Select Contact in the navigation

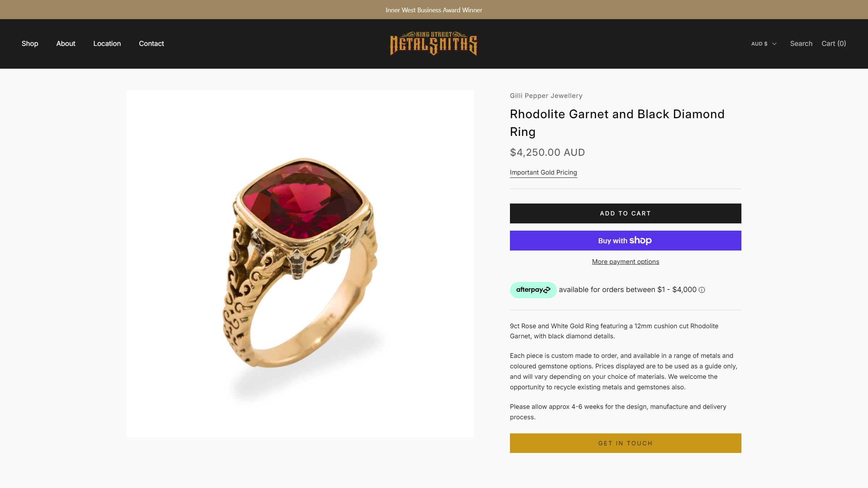(x=151, y=43)
